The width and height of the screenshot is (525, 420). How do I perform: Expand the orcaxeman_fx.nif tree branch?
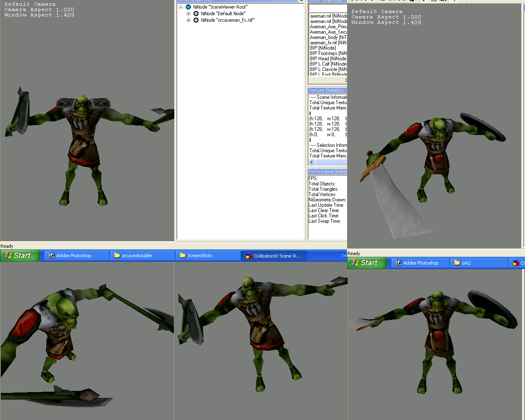pyautogui.click(x=188, y=20)
